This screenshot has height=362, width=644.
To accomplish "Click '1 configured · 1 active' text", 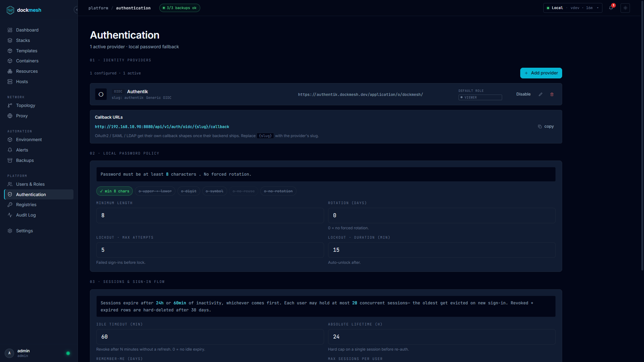I will coord(115,73).
